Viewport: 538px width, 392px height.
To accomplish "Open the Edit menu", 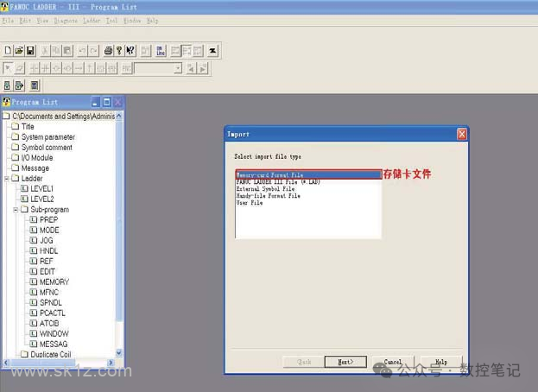I will 25,21.
